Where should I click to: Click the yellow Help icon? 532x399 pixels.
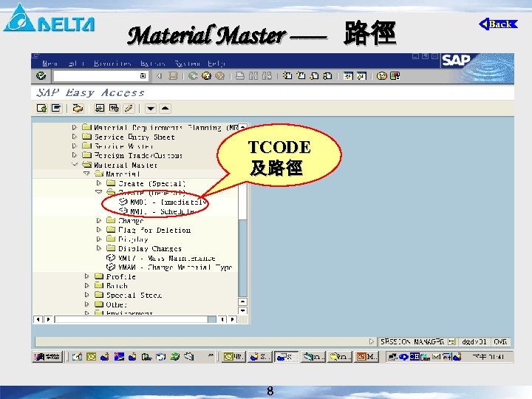tap(382, 76)
